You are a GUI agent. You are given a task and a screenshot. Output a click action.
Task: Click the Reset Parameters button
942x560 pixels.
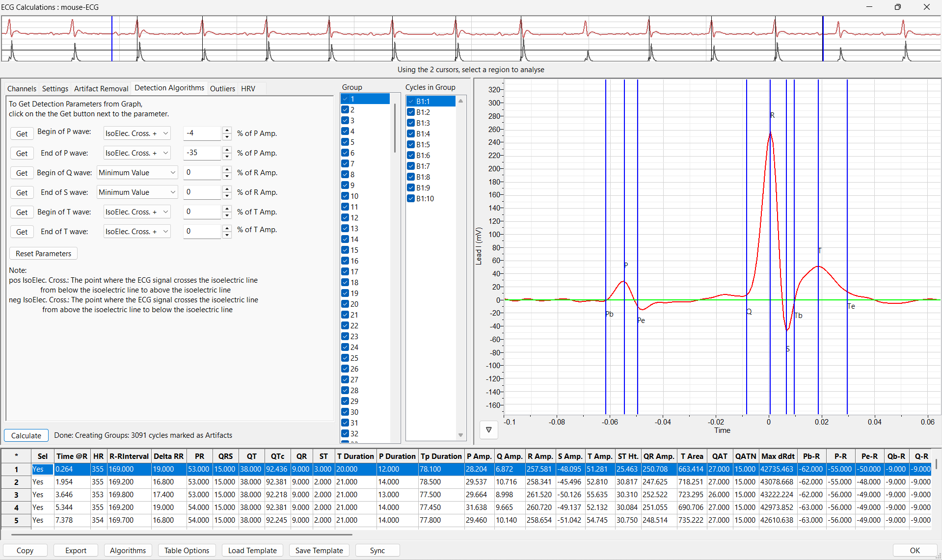point(43,254)
